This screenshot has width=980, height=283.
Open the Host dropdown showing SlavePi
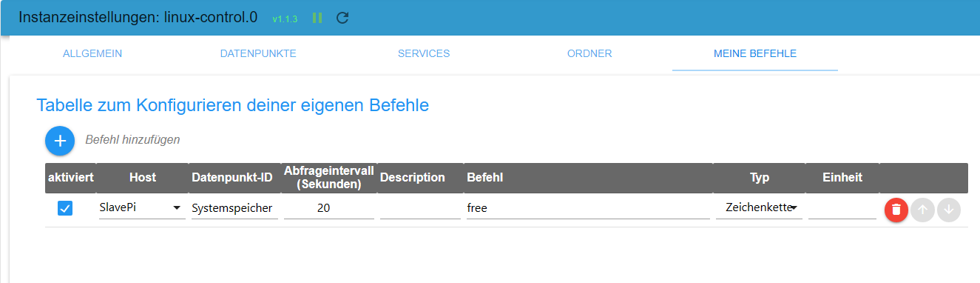tap(142, 209)
